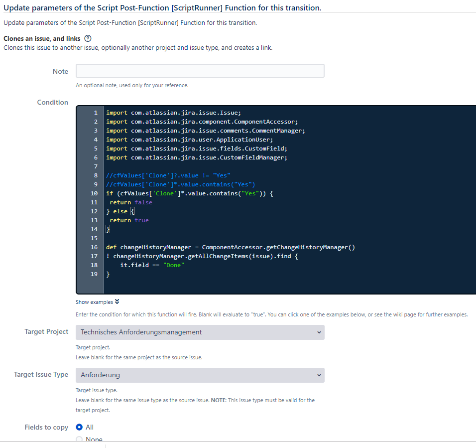The image size is (476, 448).
Task: Click def changeHistoryManager line 16
Action: point(231,247)
